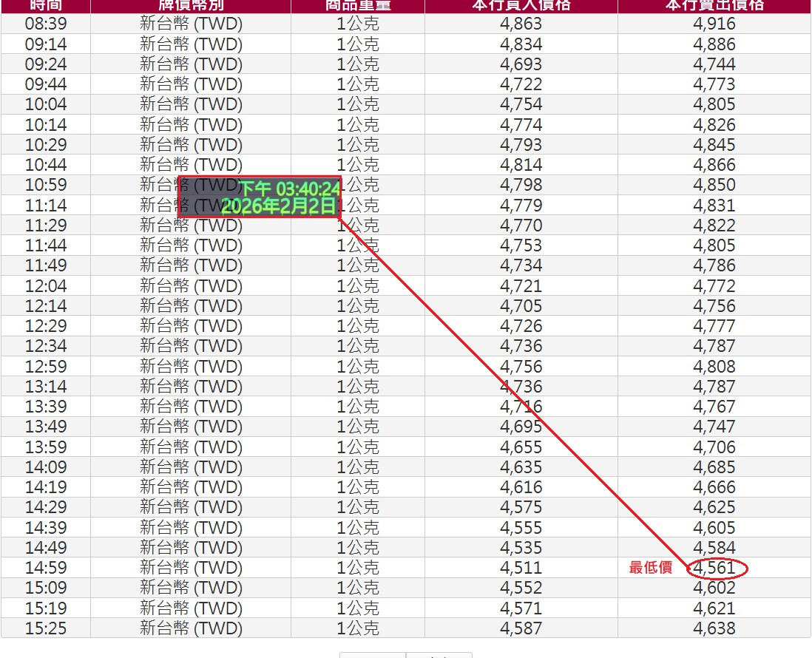Screen dimensions: 812x658
Task: Click sell price 4,831 in the 11:14 row
Action: 714,206
